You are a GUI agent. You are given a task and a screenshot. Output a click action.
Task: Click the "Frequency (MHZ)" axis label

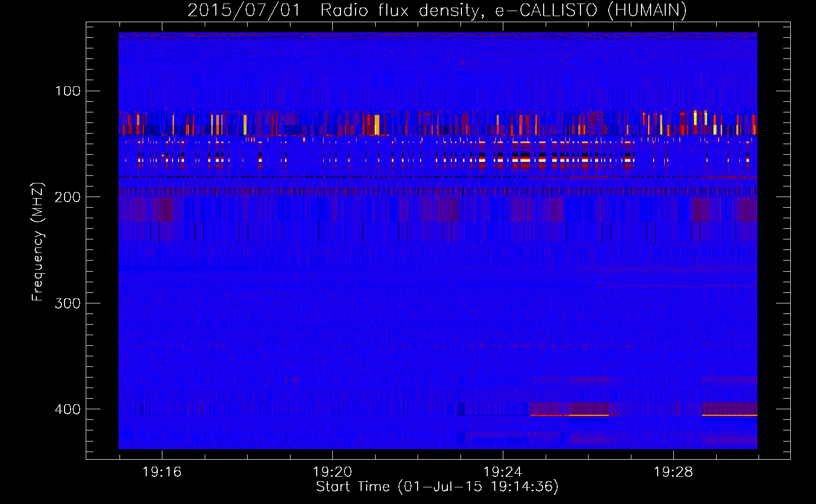38,242
